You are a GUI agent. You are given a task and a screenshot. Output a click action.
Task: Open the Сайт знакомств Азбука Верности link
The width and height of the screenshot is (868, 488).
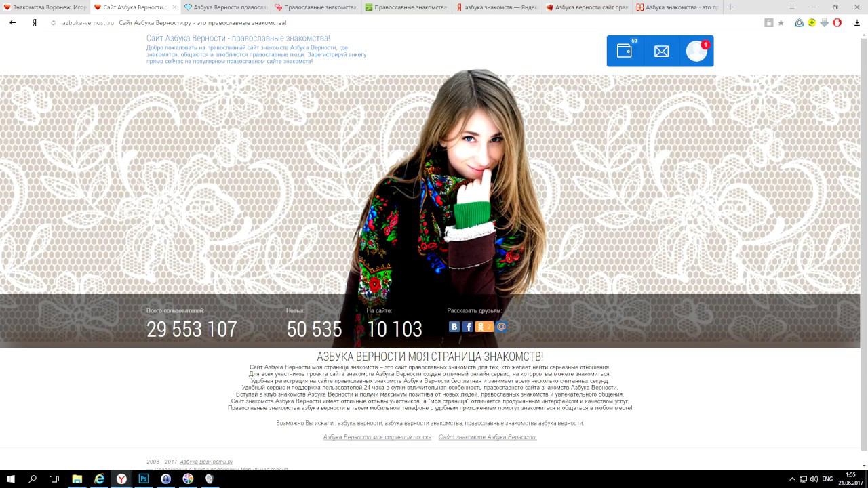click(x=488, y=437)
